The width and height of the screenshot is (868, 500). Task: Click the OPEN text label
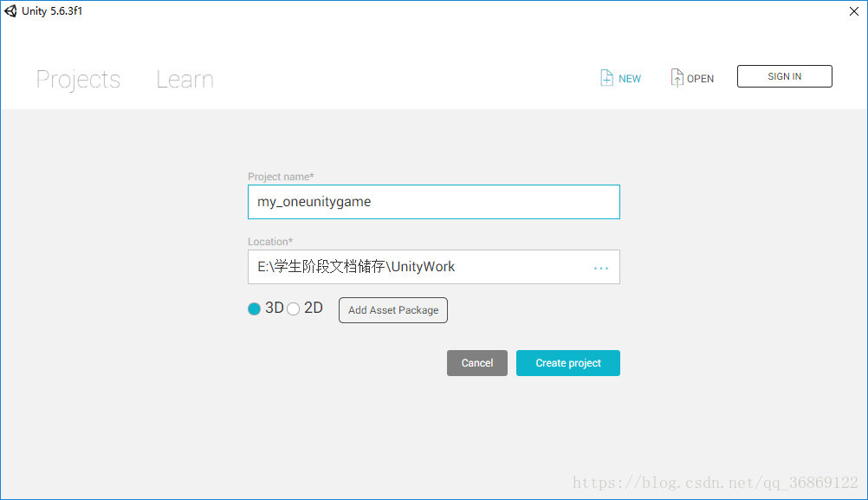pyautogui.click(x=700, y=79)
